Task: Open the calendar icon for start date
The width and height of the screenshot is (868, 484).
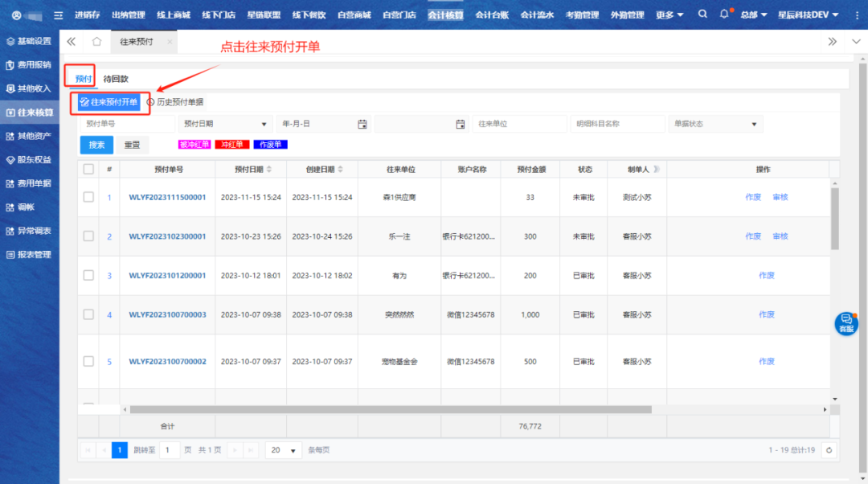Action: tap(362, 124)
